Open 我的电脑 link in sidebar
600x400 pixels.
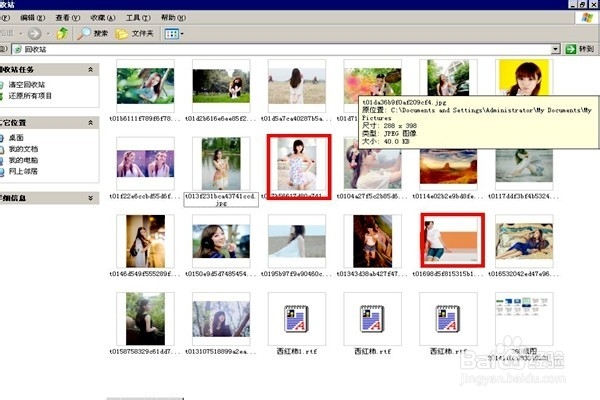[23, 160]
